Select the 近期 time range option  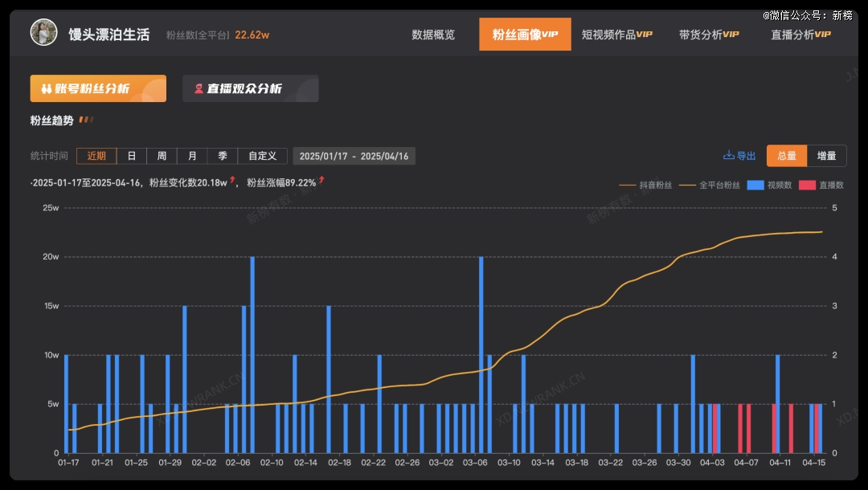tap(96, 156)
